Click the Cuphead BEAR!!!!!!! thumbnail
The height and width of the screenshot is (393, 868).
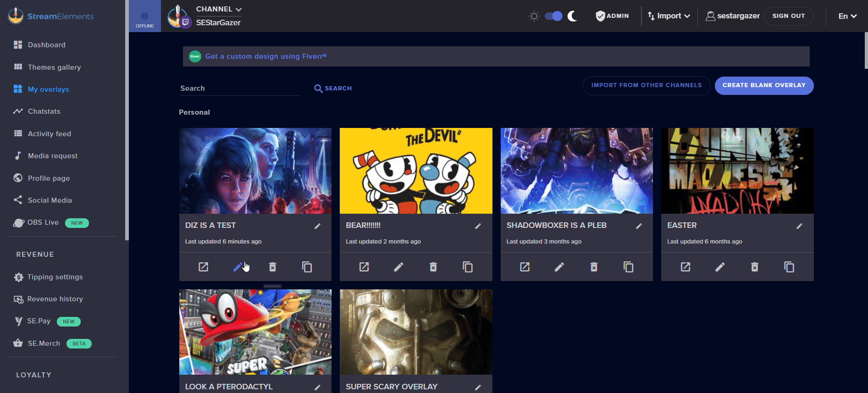(416, 171)
